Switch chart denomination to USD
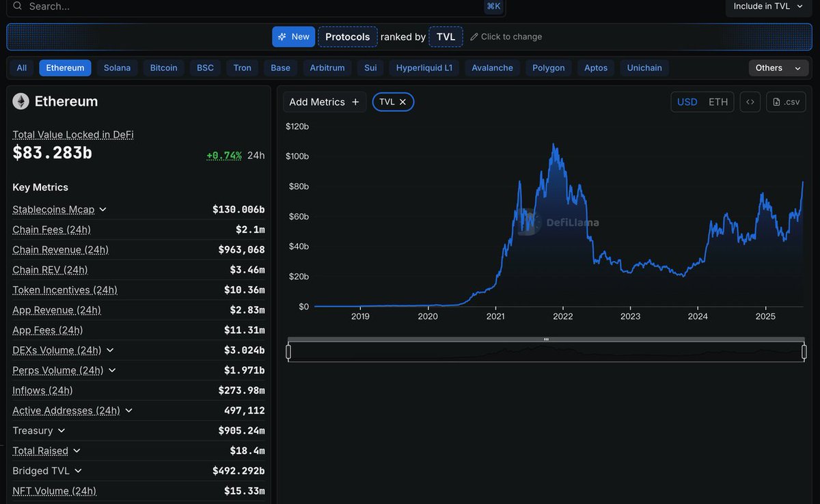This screenshot has height=504, width=820. [687, 102]
